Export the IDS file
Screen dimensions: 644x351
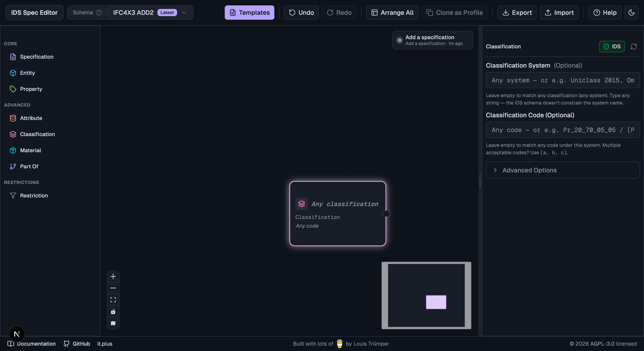(x=517, y=13)
